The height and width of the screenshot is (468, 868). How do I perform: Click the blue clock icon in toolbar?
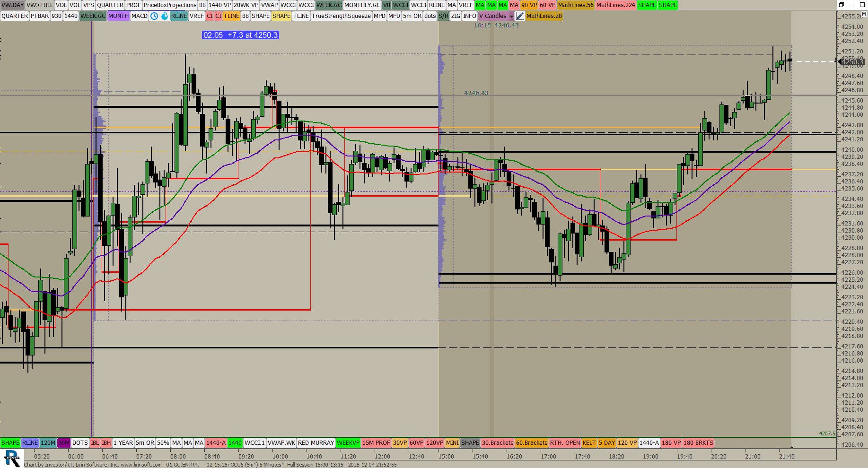154,16
